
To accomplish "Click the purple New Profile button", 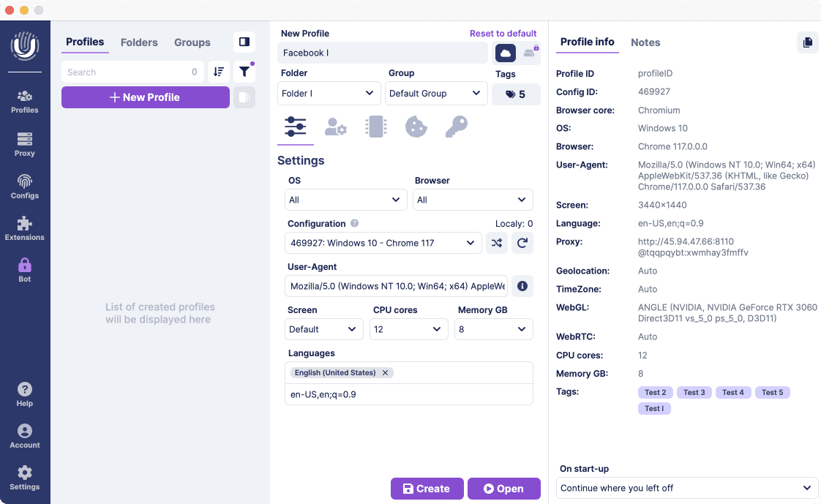I will pyautogui.click(x=146, y=97).
